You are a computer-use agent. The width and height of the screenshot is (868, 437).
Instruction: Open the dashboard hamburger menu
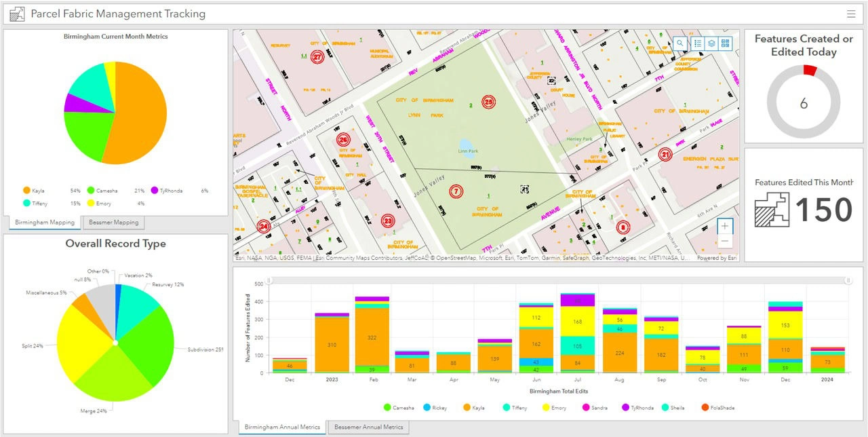click(x=851, y=14)
